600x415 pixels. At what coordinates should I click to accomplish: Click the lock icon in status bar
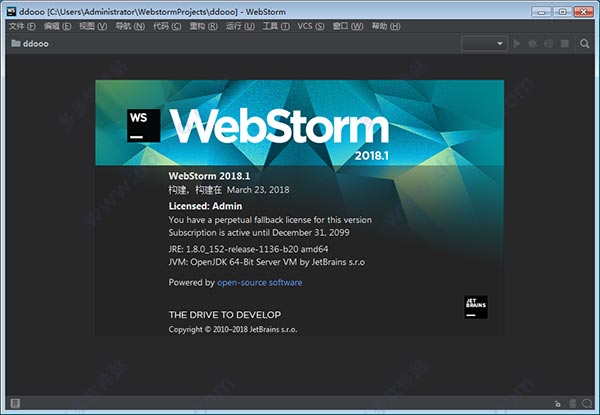click(x=557, y=404)
